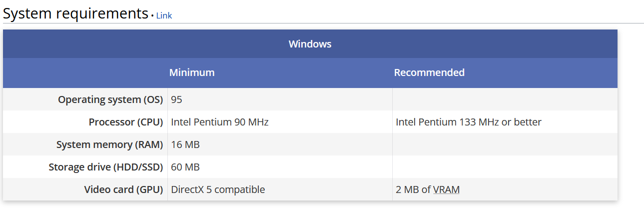Select the Recommended column header
644x219 pixels.
tap(429, 72)
